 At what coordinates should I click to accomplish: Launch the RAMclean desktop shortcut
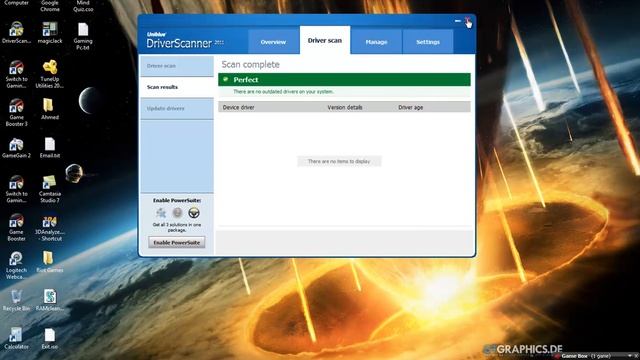(x=50, y=300)
